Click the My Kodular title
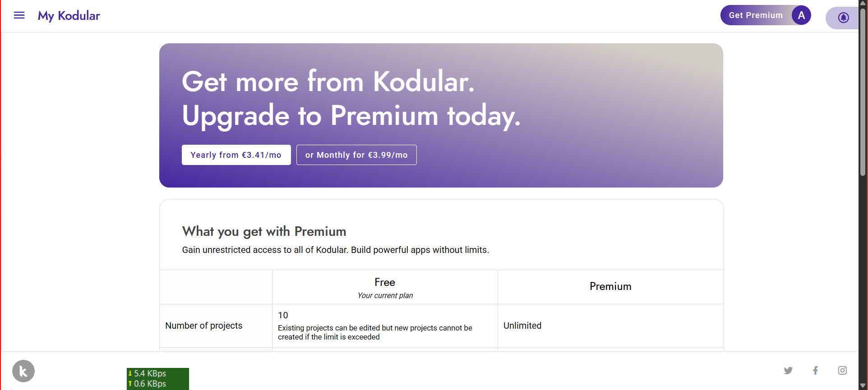 pyautogui.click(x=69, y=16)
